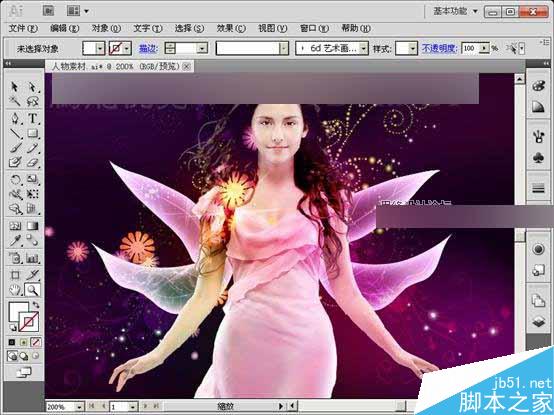The width and height of the screenshot is (554, 415).
Task: Select the Blob Brush tool
Action: [x=15, y=162]
